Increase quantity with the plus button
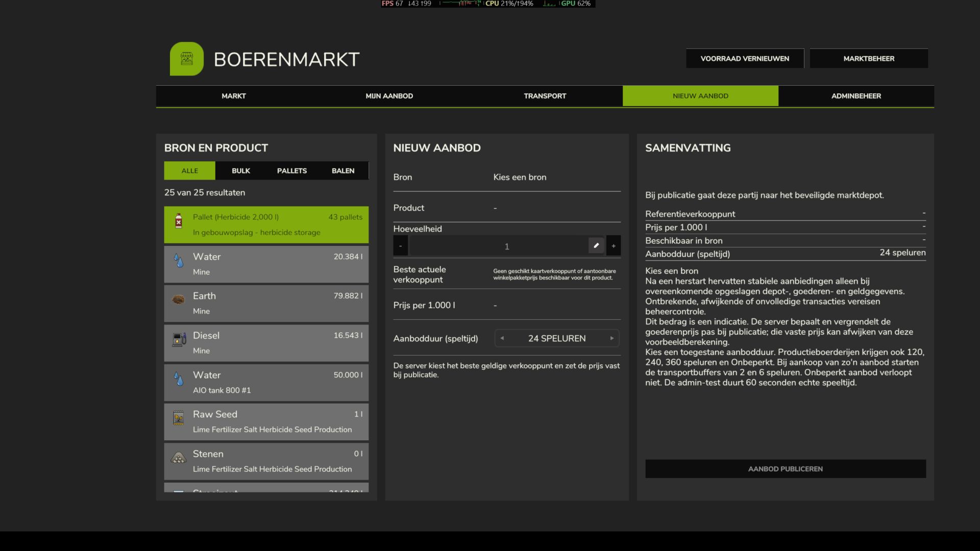Viewport: 980px width, 551px height. click(614, 246)
